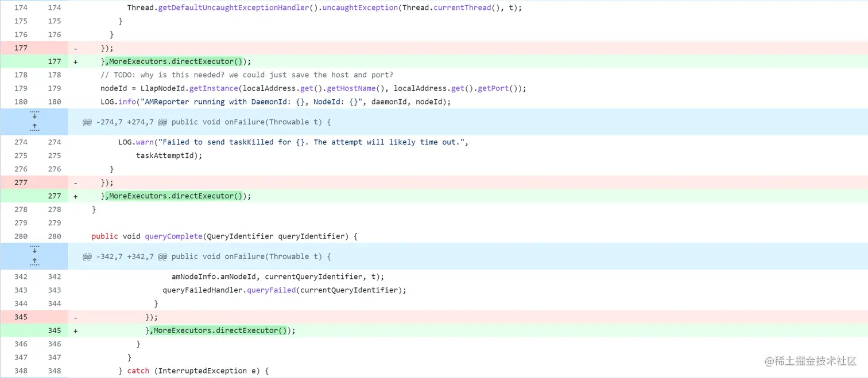Expand up beside the -274,7 hunk header
The height and width of the screenshot is (378, 868).
(34, 127)
